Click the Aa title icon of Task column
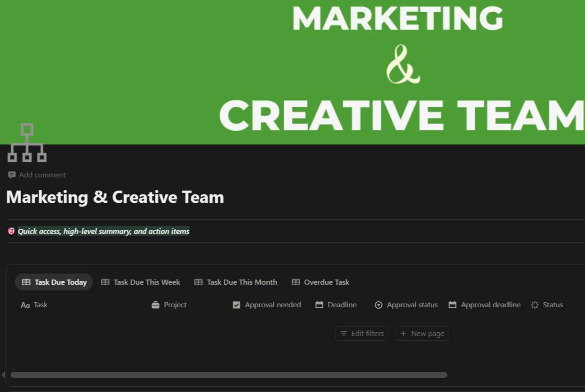 (x=25, y=305)
